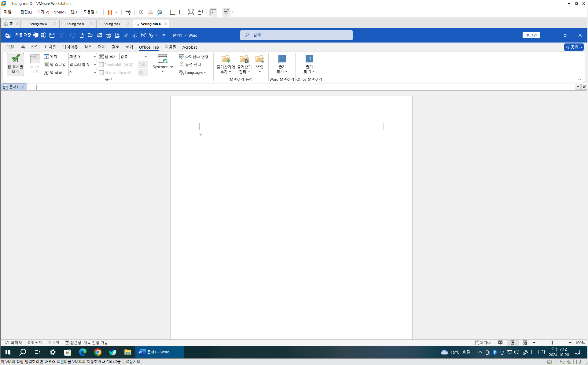
Task: Adjust the zoom slider in status bar
Action: tap(552, 343)
